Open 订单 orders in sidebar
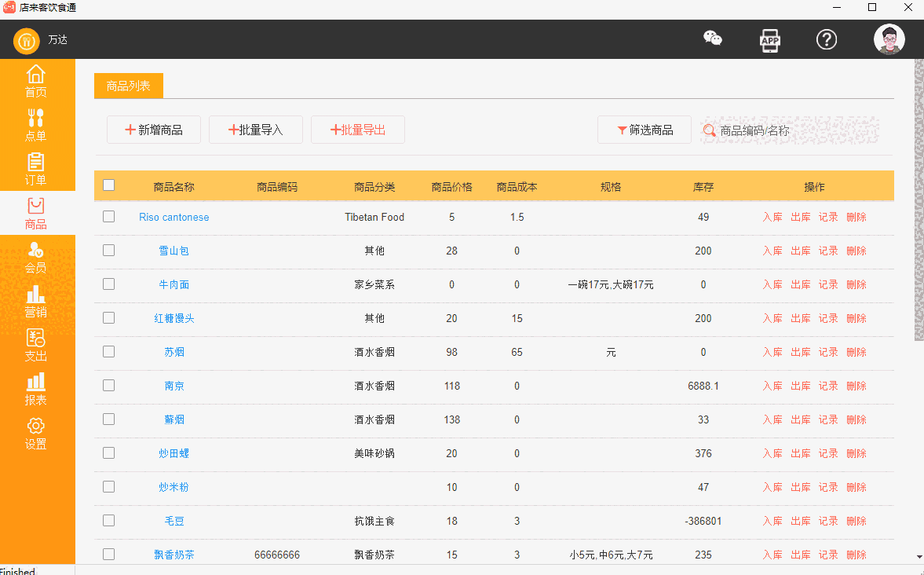The width and height of the screenshot is (924, 575). click(36, 170)
